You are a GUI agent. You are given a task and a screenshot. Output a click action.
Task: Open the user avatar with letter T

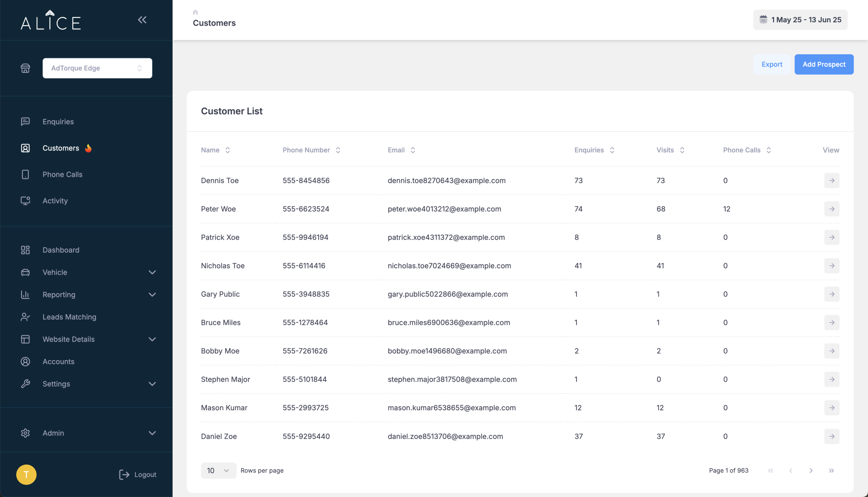[x=26, y=475]
